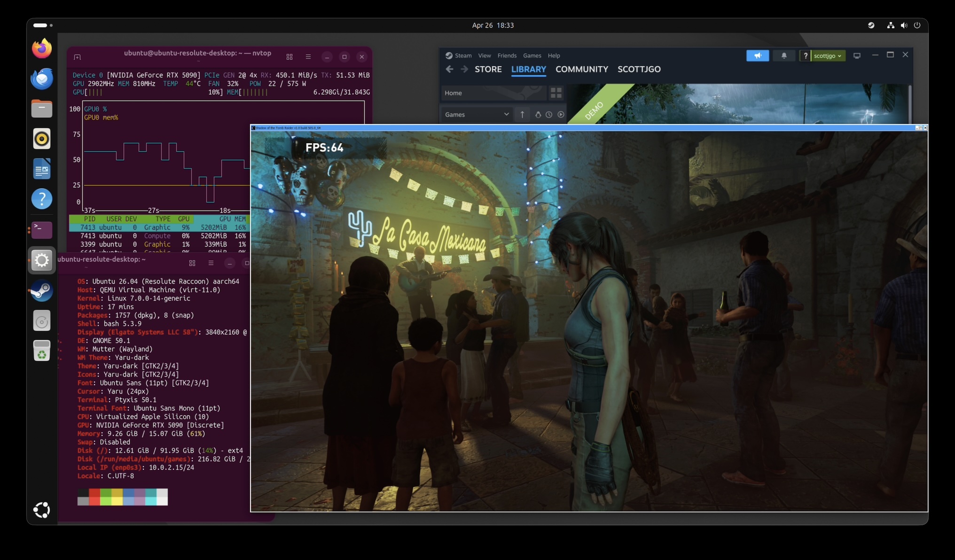Open the scottjgo account dropdown
The height and width of the screenshot is (560, 955).
tap(828, 55)
